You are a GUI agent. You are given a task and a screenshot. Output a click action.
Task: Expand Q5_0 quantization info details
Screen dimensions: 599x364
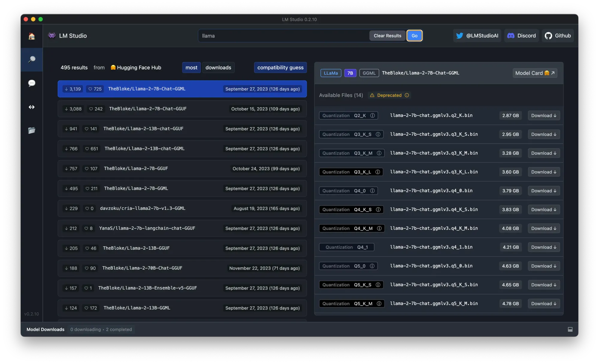[372, 266]
